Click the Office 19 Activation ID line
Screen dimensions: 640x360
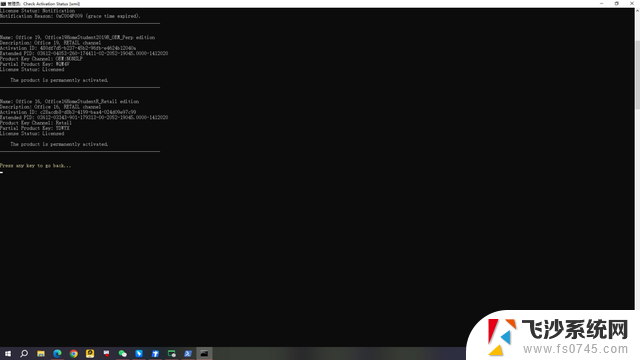click(68, 48)
